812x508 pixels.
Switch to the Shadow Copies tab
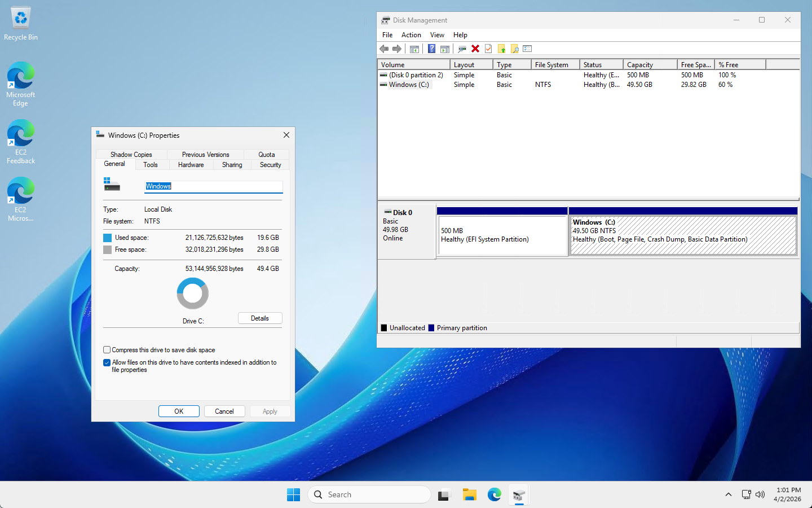click(x=131, y=155)
